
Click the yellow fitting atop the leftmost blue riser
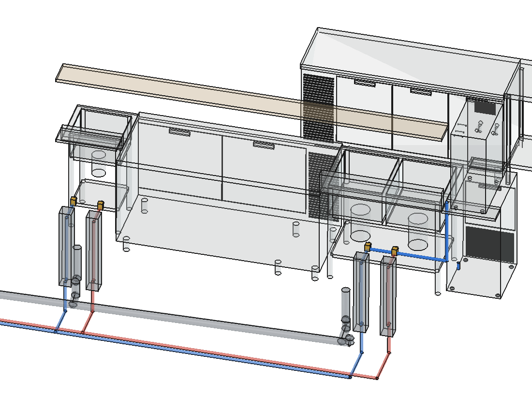tap(74, 201)
